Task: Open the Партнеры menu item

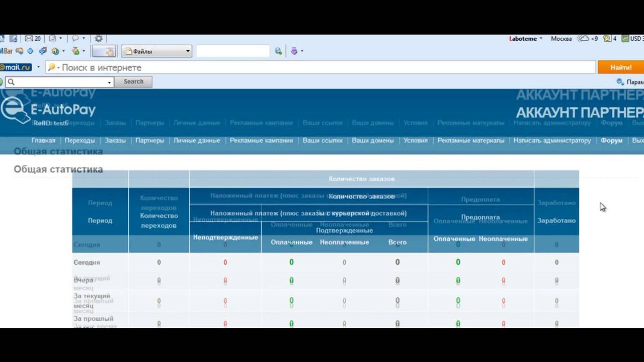Action: [x=149, y=140]
